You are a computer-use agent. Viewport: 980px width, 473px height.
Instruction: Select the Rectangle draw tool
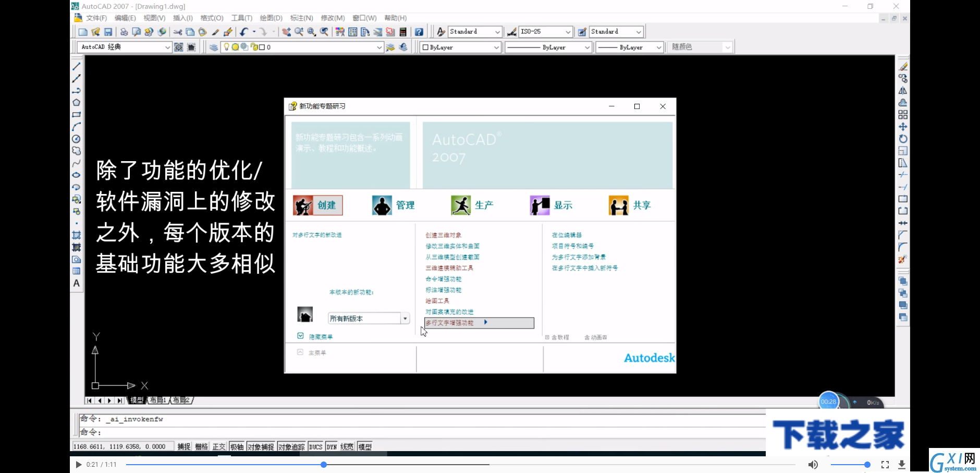click(x=77, y=115)
